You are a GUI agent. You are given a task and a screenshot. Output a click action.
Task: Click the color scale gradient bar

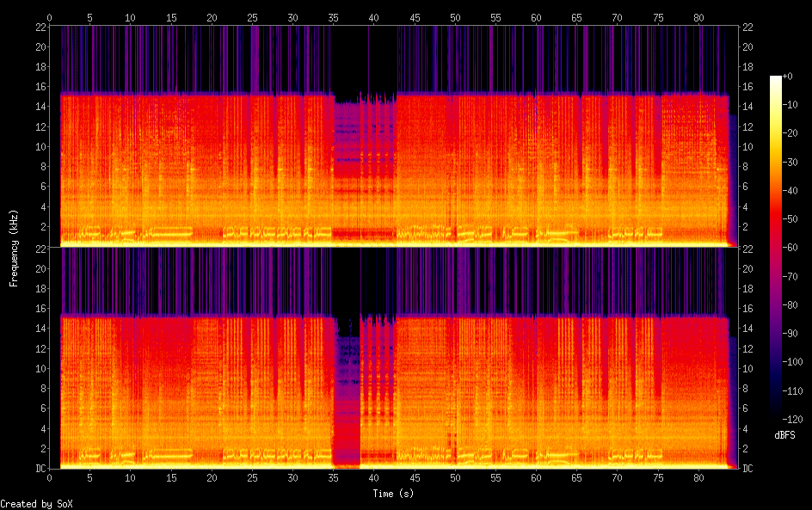click(775, 248)
